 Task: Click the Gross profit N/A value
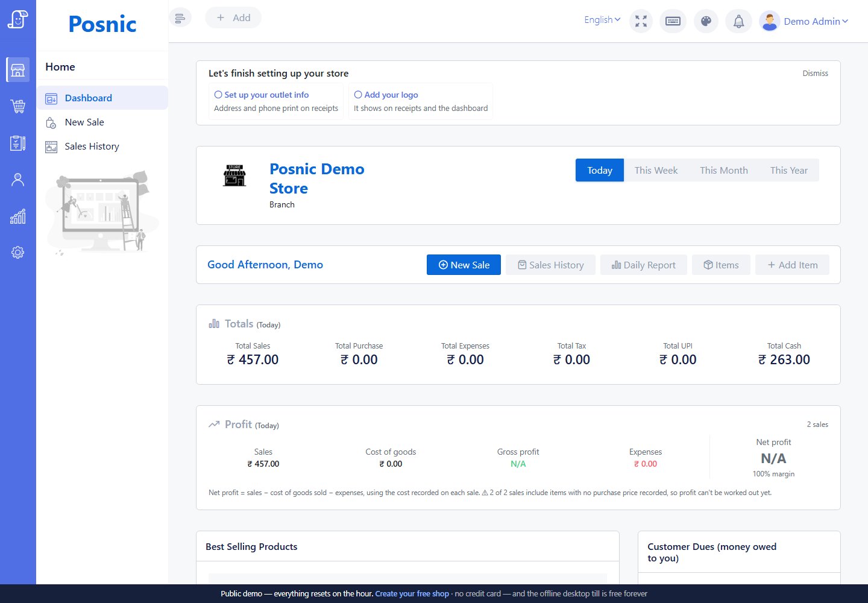point(518,464)
